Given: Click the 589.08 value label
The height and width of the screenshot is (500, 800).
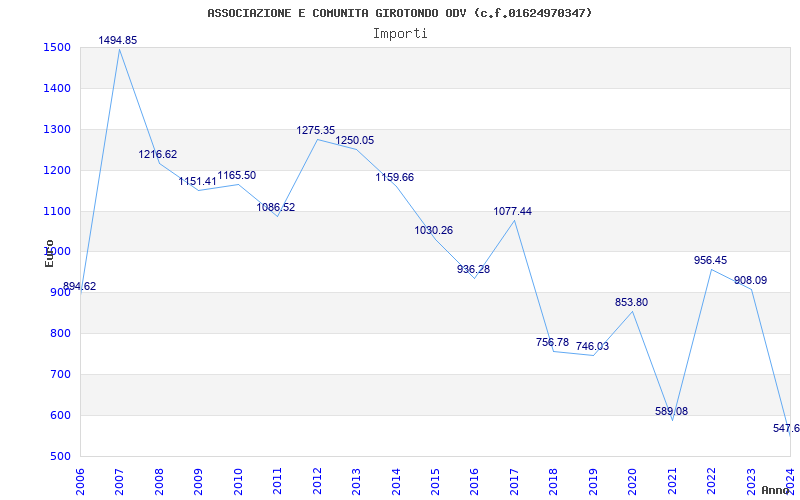Looking at the screenshot, I should [x=671, y=411].
